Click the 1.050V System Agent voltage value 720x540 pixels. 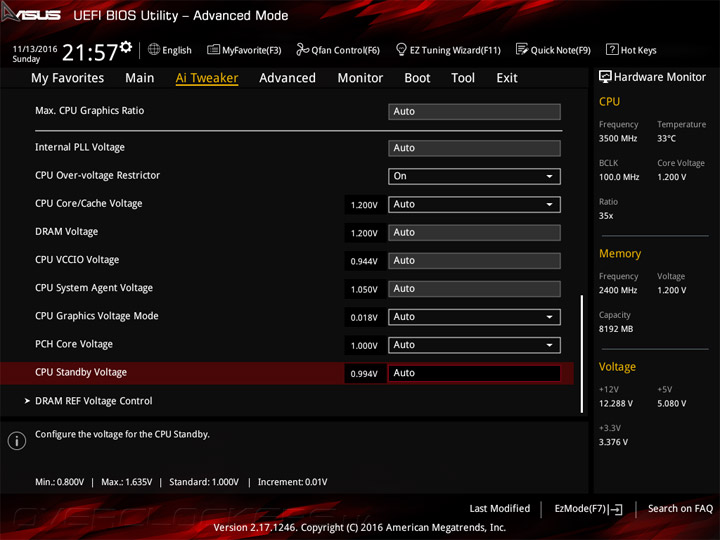(x=364, y=289)
